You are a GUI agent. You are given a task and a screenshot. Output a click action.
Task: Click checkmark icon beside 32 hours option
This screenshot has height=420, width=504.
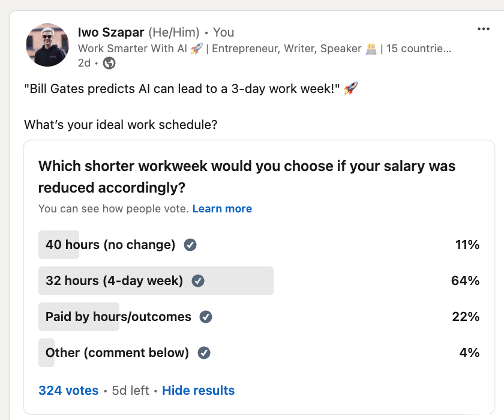[x=197, y=281]
